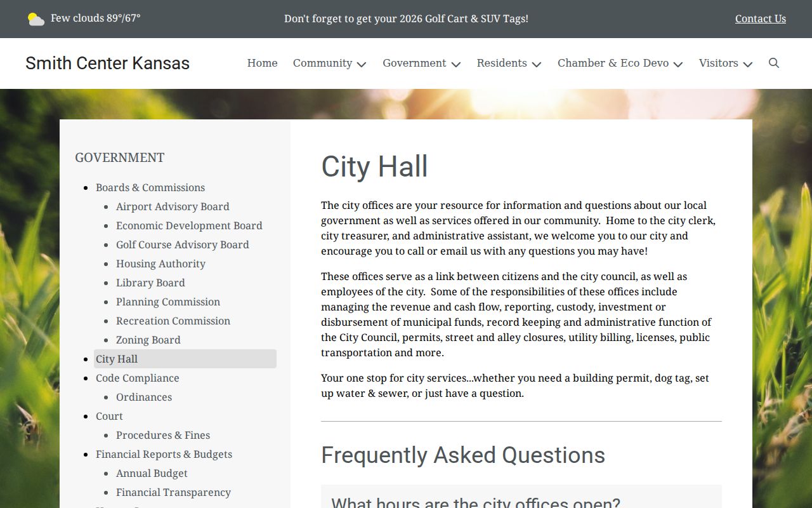Open the Visitors menu label

(718, 63)
